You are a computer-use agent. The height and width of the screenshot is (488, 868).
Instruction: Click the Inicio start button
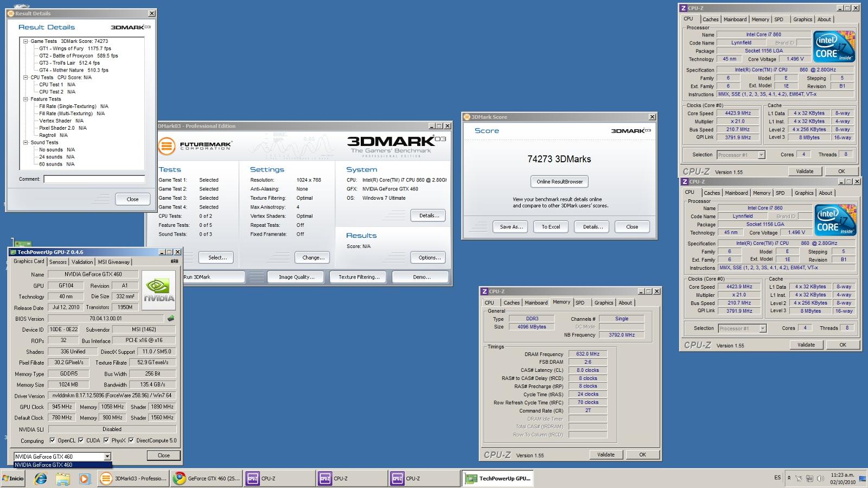13,478
